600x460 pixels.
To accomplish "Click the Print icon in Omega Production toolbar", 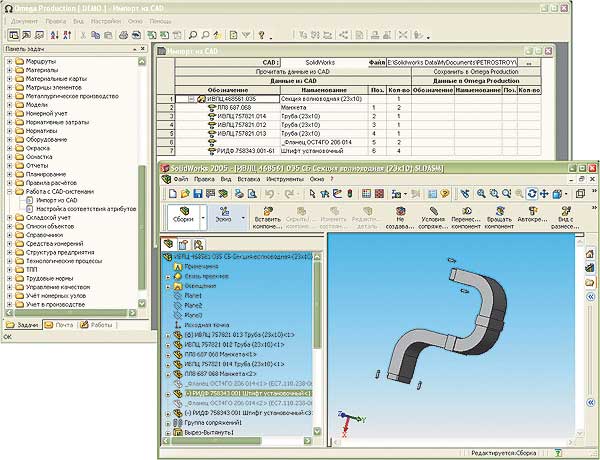I will (123, 35).
